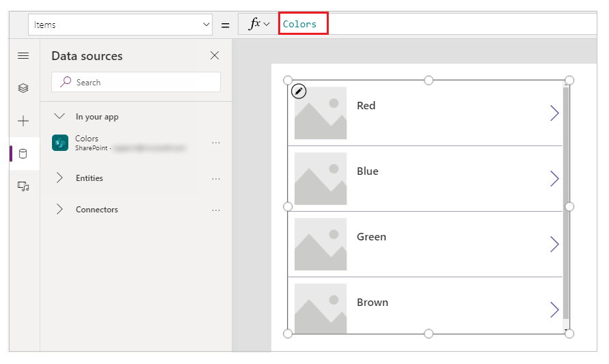The width and height of the screenshot is (609, 364).
Task: Click the Entities label
Action: pos(90,178)
